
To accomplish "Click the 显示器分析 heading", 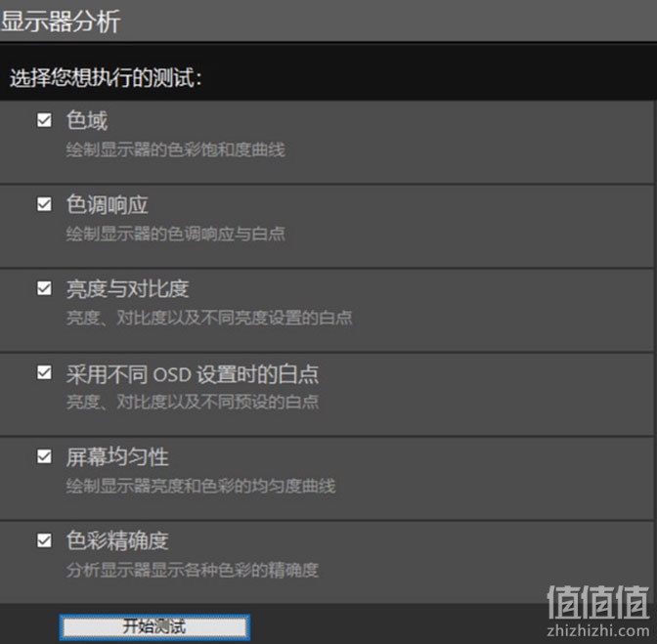I will coord(61,21).
